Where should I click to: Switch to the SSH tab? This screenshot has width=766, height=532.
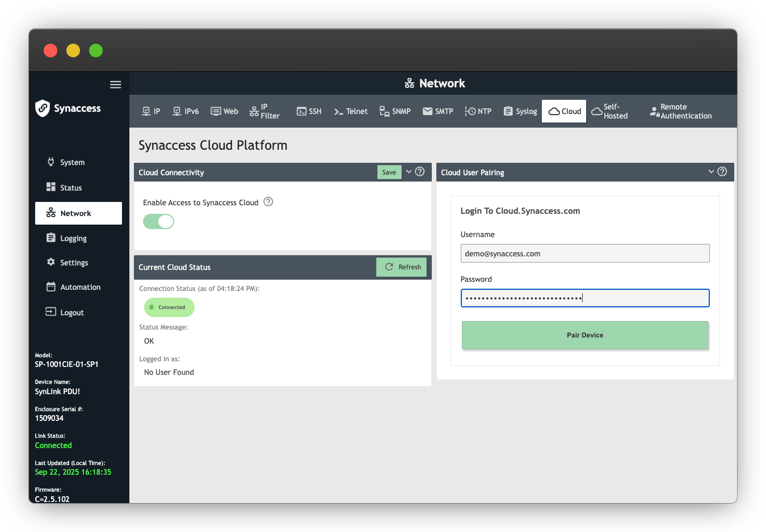pyautogui.click(x=309, y=111)
